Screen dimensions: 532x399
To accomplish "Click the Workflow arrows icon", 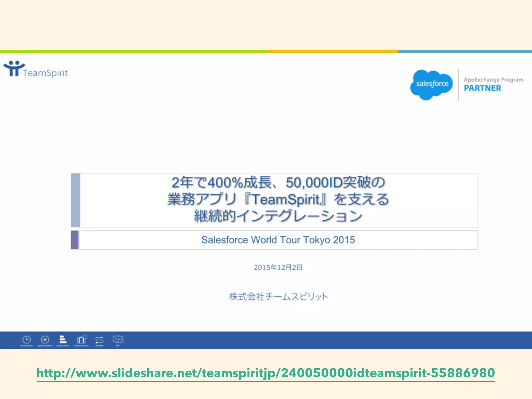I will pyautogui.click(x=99, y=340).
